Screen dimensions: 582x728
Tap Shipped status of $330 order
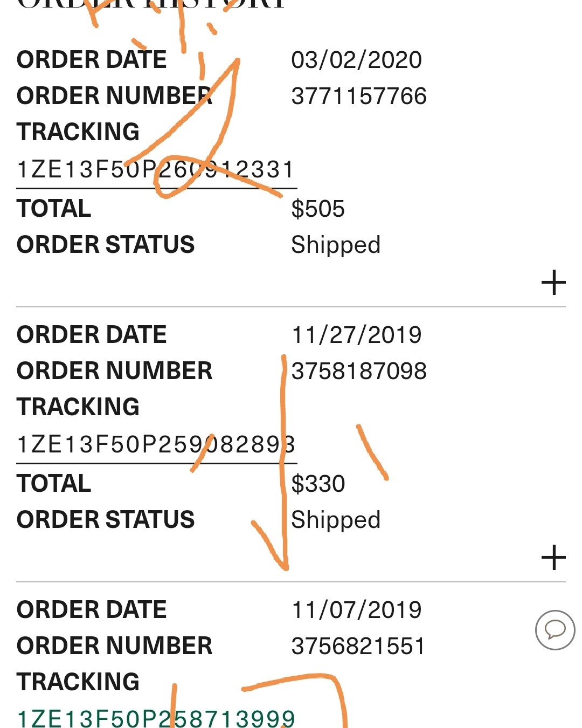(x=336, y=520)
